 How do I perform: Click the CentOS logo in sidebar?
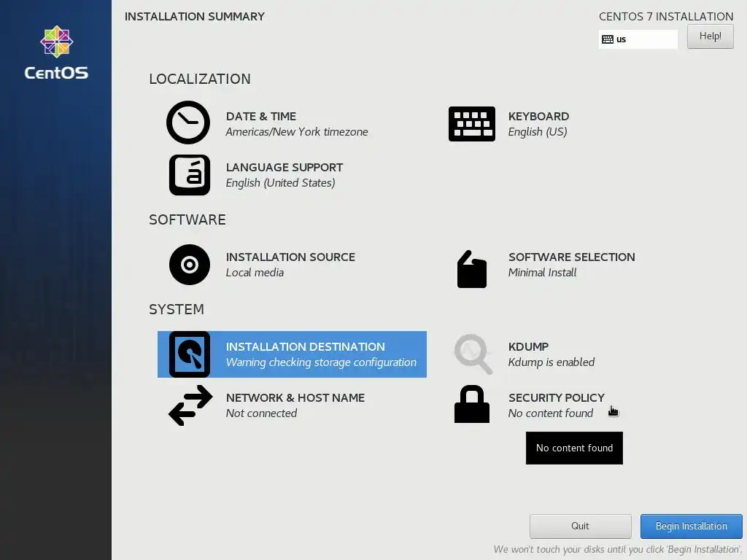pyautogui.click(x=56, y=52)
